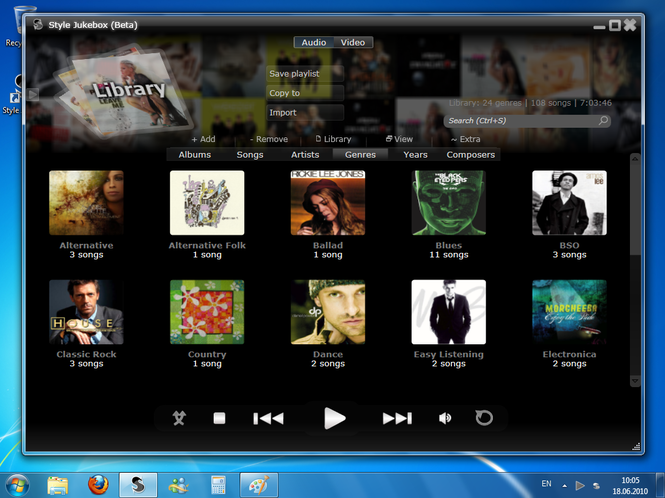Viewport: 665px width, 498px height.
Task: Open Firefox from the taskbar
Action: (x=97, y=485)
